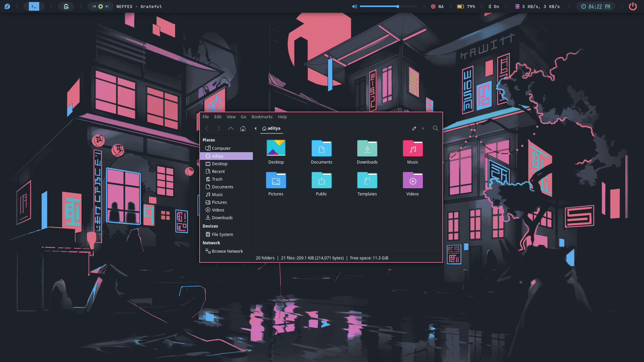Select Recent in the Places sidebar
This screenshot has height=362, width=644.
(226, 171)
